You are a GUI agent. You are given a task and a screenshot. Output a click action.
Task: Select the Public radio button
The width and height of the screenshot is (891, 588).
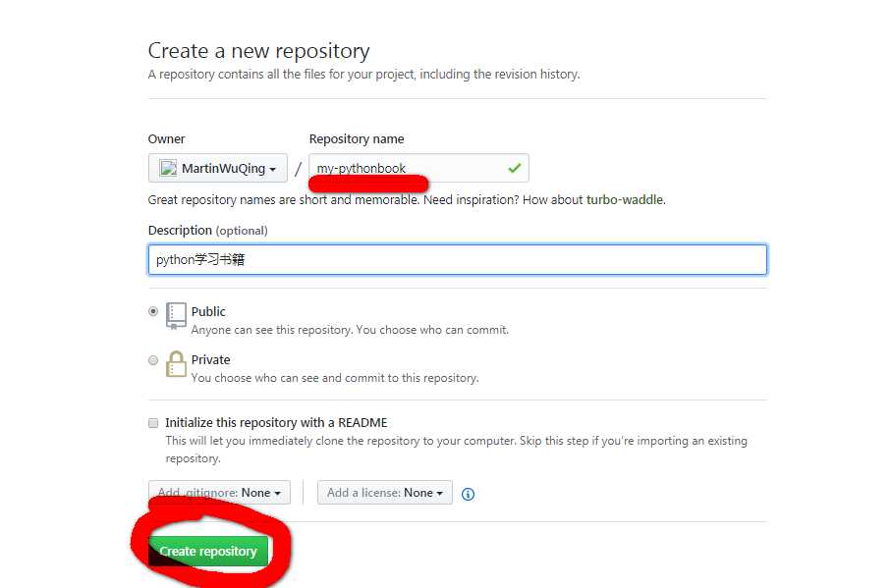[153, 311]
